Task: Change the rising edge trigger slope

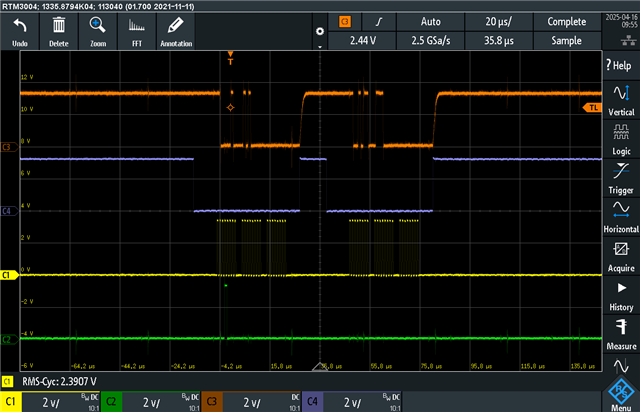Action: (x=379, y=22)
